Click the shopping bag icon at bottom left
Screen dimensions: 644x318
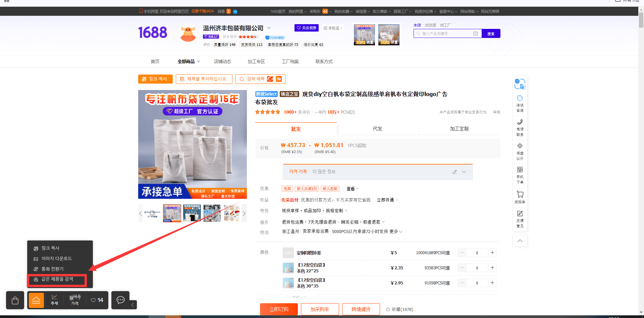click(x=15, y=300)
